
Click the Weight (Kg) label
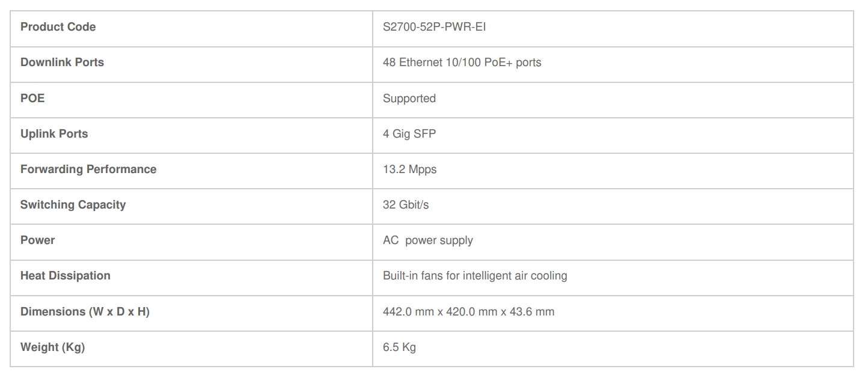point(52,347)
